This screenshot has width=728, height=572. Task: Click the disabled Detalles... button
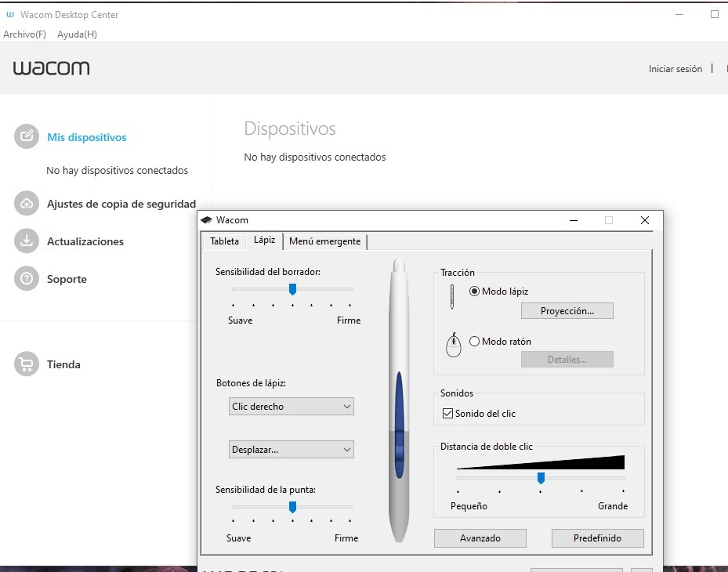coord(567,360)
